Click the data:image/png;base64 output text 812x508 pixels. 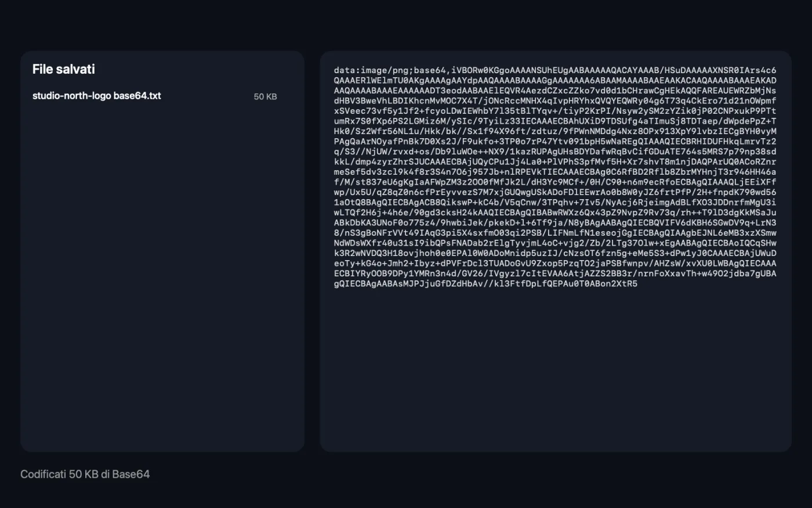555,177
